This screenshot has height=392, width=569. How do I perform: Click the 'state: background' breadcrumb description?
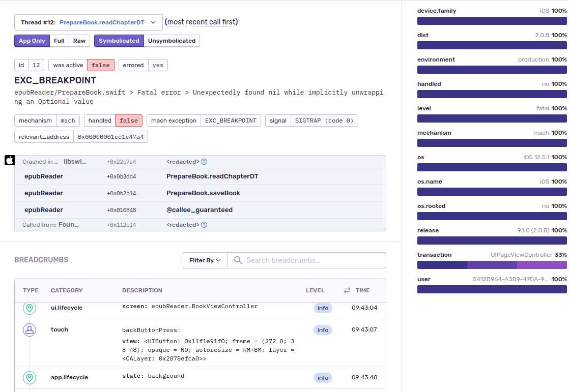[x=153, y=376]
